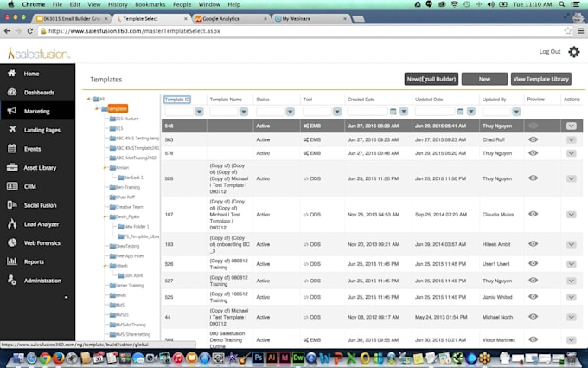This screenshot has height=368, width=588.
Task: Click the View Template Library button
Action: [x=541, y=79]
